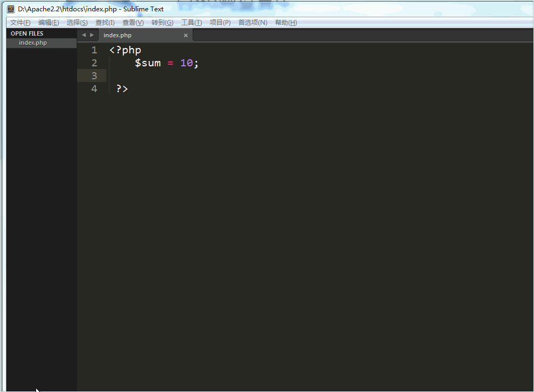534x392 pixels.
Task: Open the 首选项(N) menu
Action: pos(252,23)
